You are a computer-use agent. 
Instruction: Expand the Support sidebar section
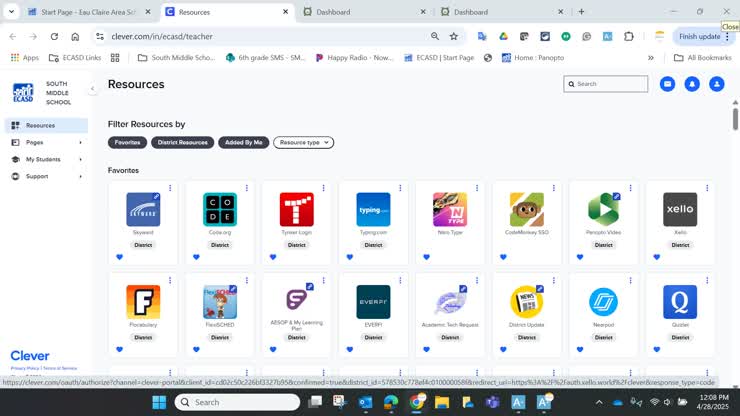46,176
